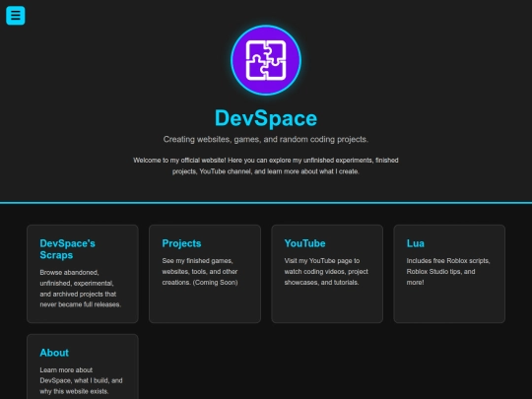Viewport: 532px width, 399px height.
Task: Click the white puzzle pieces inside the logo
Action: [266, 60]
